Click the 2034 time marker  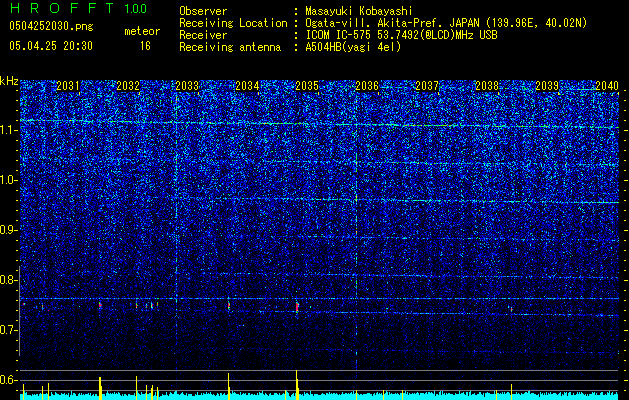coord(247,86)
